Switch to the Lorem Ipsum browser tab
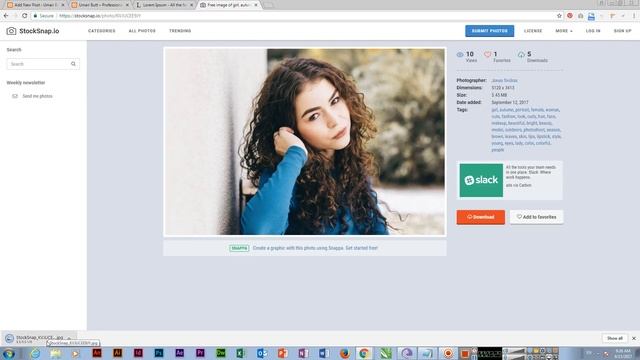 (x=164, y=5)
